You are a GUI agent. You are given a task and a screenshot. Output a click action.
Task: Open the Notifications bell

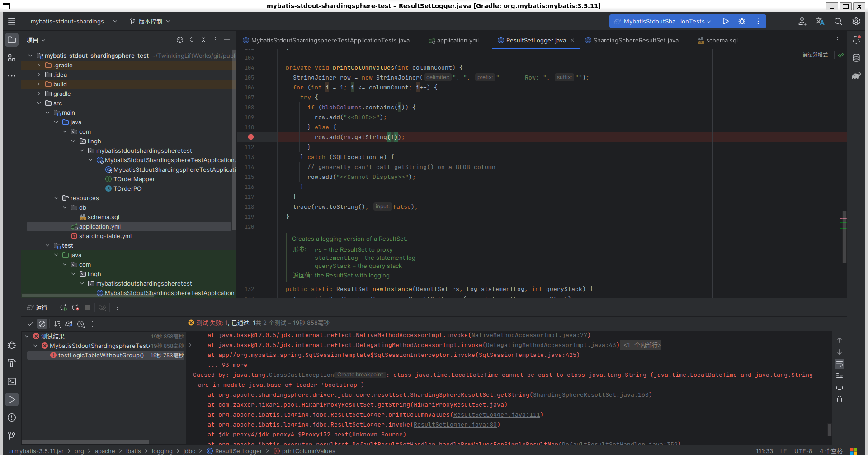(857, 40)
